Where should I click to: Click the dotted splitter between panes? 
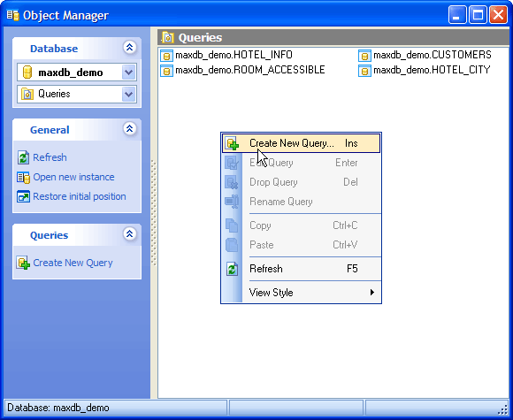pos(153,212)
